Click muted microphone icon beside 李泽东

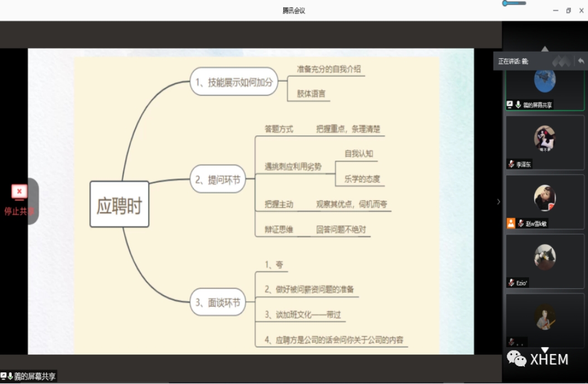511,164
